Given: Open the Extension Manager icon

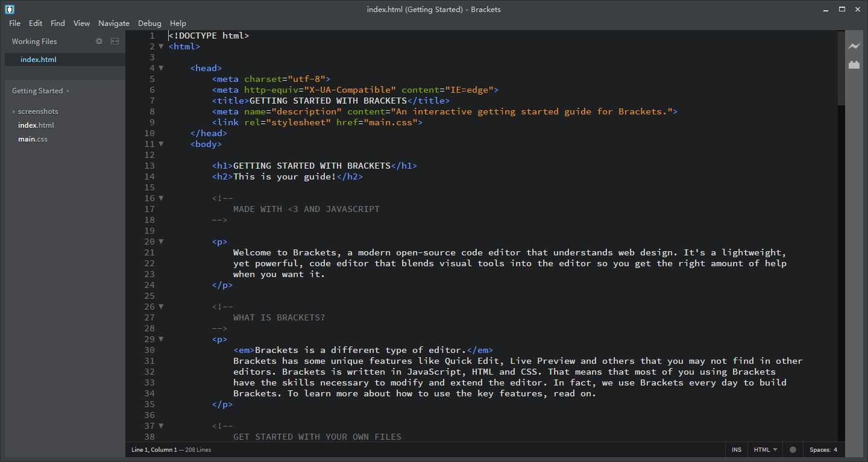Looking at the screenshot, I should click(x=854, y=65).
